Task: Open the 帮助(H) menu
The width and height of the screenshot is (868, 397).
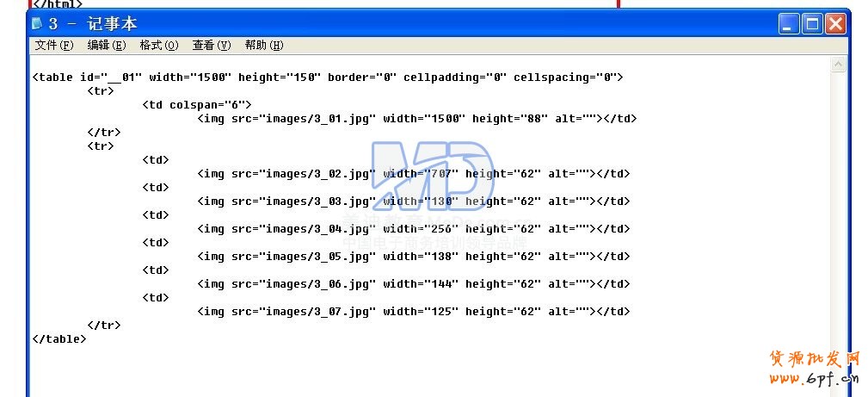Action: [x=264, y=46]
